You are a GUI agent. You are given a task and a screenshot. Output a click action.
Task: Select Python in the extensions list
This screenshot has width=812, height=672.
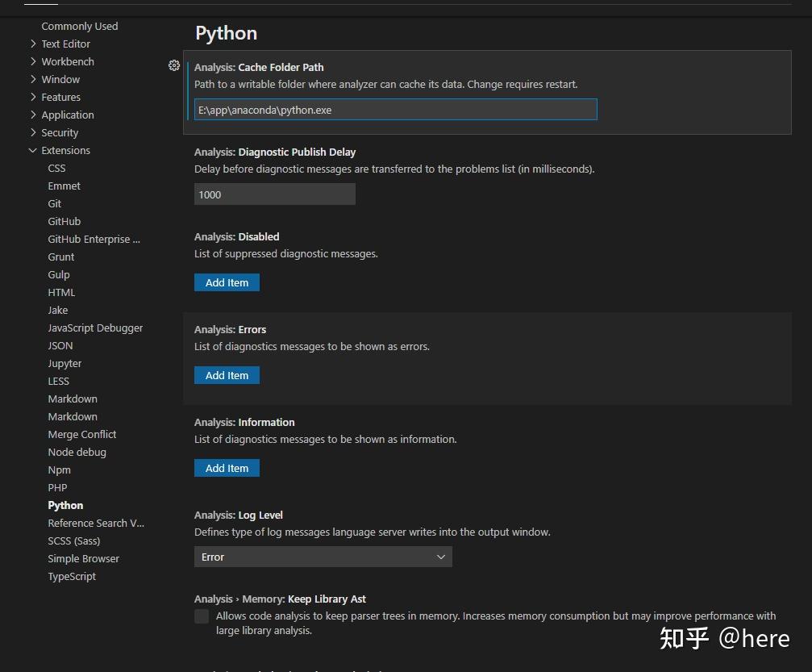click(65, 505)
